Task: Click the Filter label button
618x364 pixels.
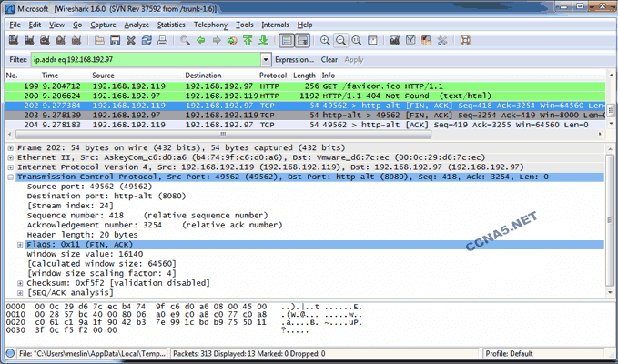Action: 18,60
